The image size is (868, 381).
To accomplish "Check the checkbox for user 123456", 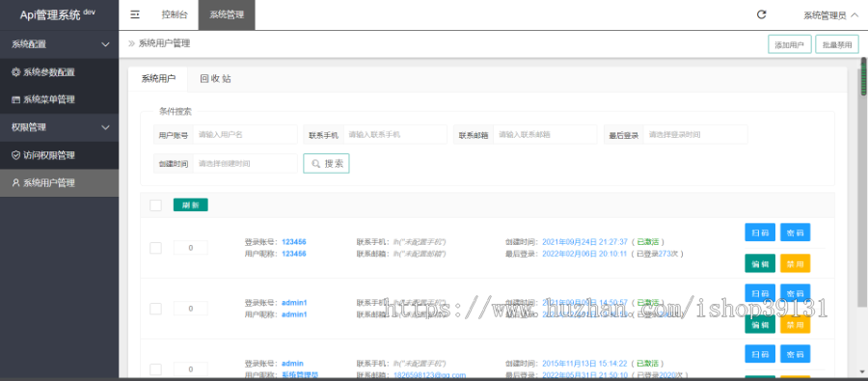I will point(155,248).
